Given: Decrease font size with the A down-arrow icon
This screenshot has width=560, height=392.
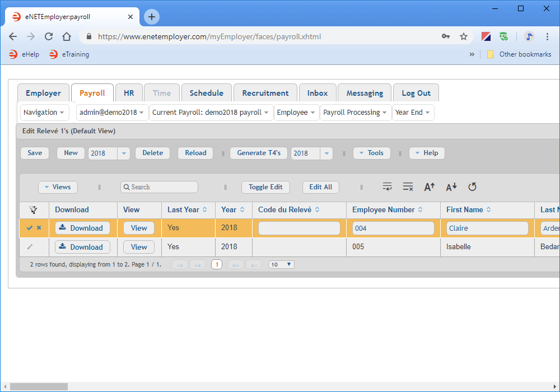Looking at the screenshot, I should [x=451, y=187].
